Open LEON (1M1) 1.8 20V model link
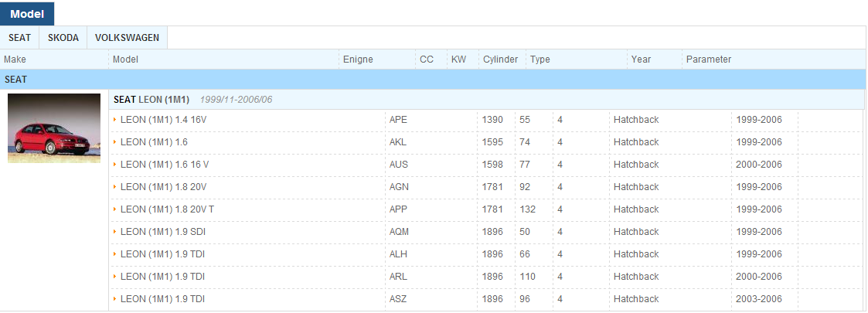 pos(163,187)
